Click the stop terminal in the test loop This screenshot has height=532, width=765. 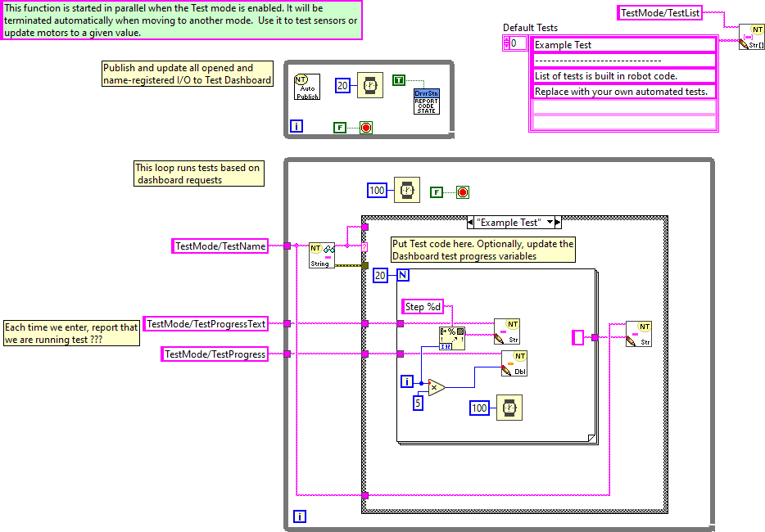point(462,192)
